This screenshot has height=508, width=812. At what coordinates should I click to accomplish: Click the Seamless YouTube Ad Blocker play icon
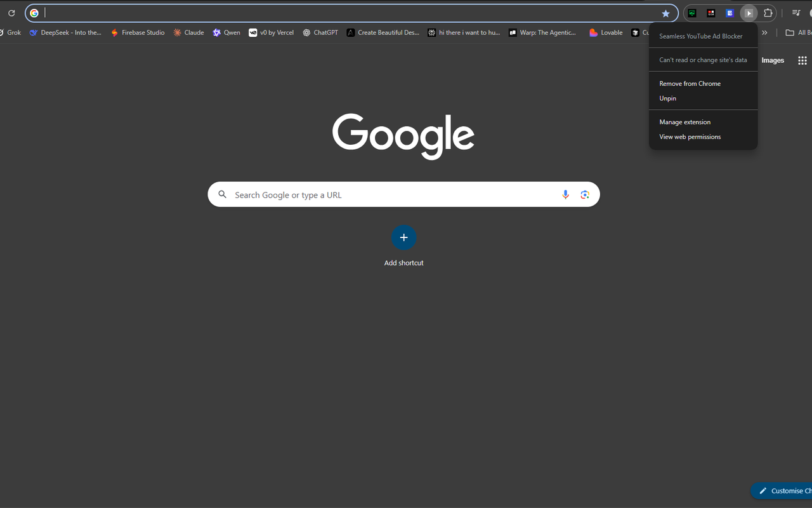749,13
